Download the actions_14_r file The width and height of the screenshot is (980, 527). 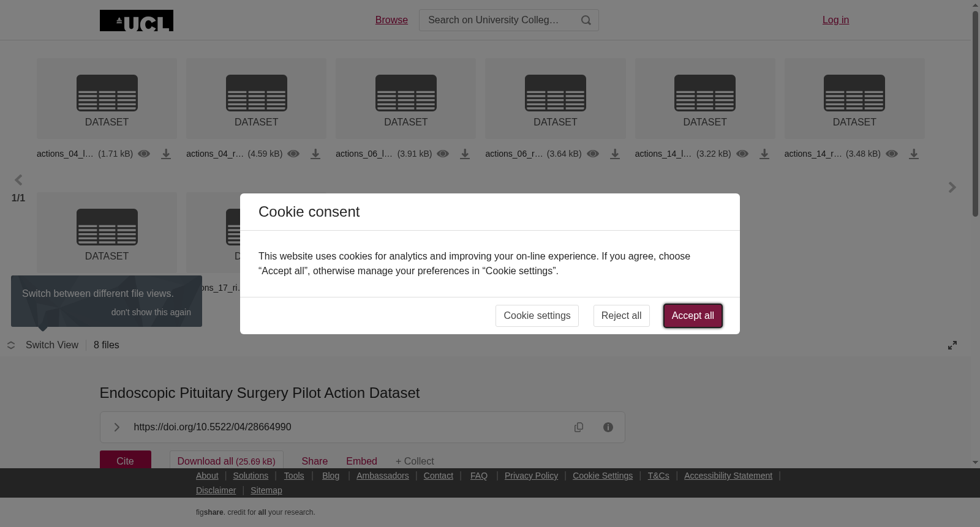pyautogui.click(x=914, y=154)
